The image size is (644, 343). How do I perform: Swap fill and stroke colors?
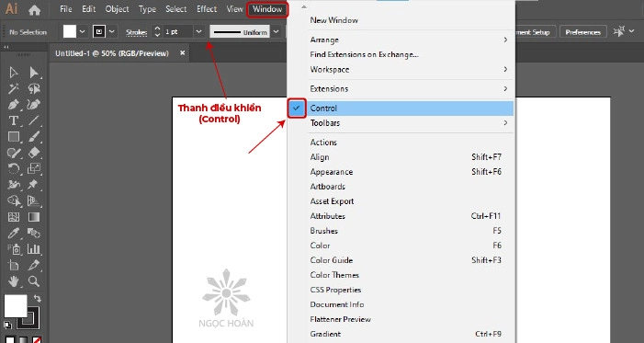point(38,298)
